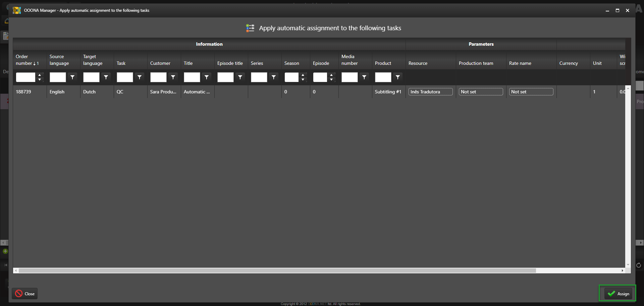Click the Task column filter icon
This screenshot has height=306, width=644.
(140, 77)
